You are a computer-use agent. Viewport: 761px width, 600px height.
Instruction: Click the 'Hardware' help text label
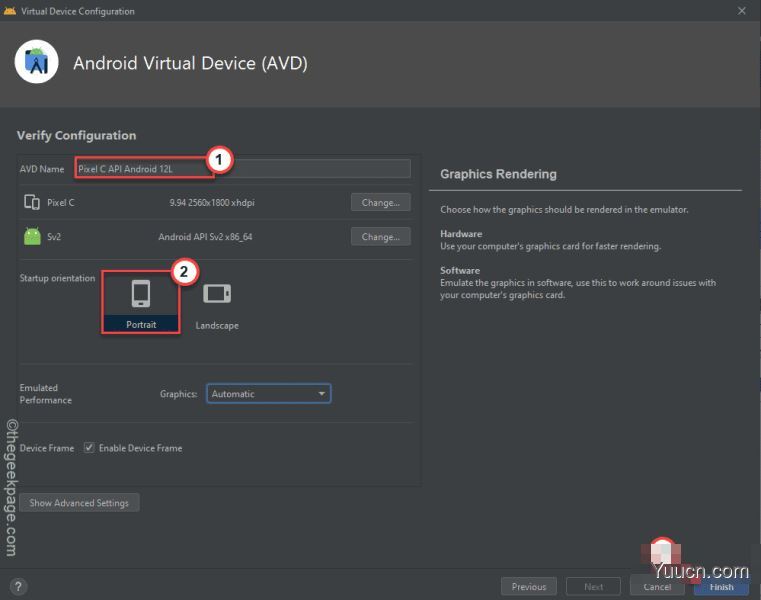point(461,233)
